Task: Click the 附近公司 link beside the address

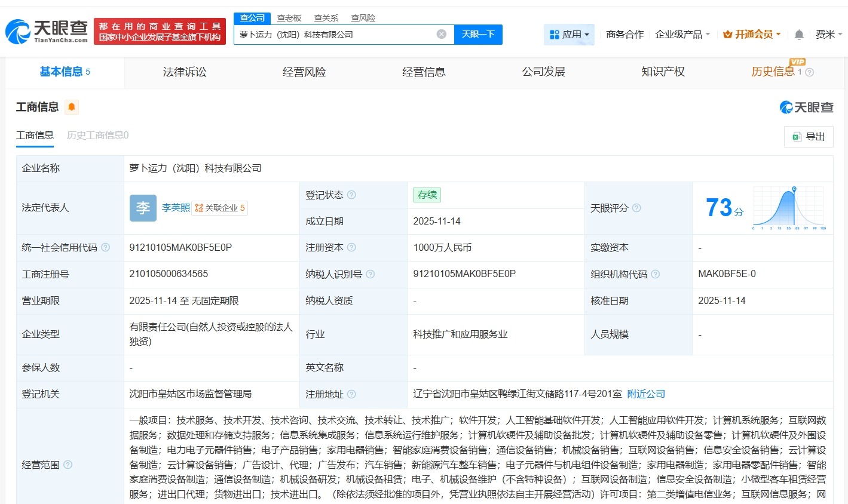Action: pos(647,394)
